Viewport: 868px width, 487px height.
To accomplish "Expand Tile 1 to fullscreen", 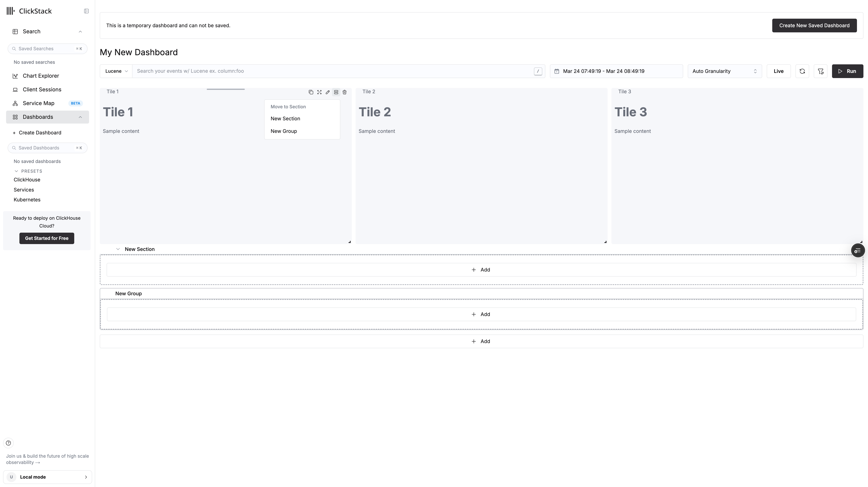I will tap(319, 92).
